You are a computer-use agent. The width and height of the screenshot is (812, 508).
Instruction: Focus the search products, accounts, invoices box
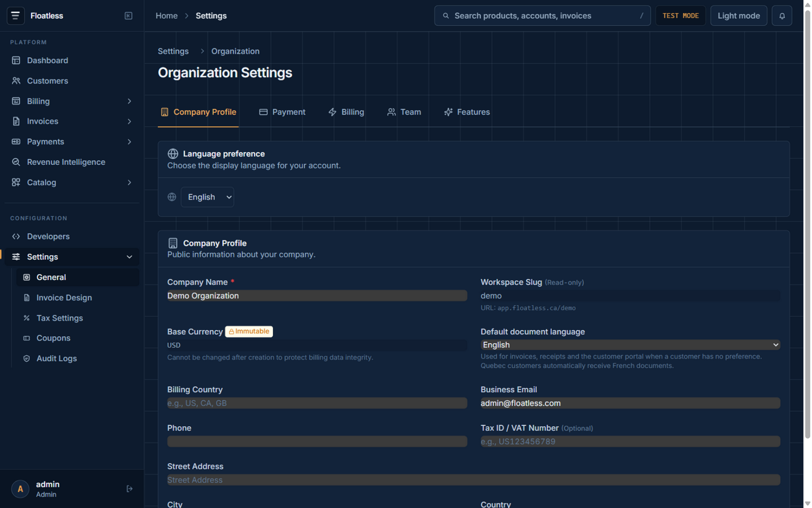click(x=542, y=16)
